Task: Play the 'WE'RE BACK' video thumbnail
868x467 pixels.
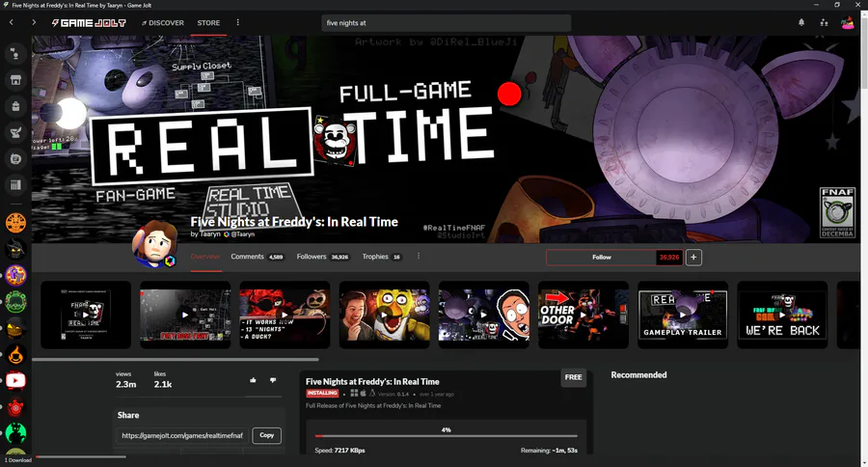Action: tap(782, 315)
